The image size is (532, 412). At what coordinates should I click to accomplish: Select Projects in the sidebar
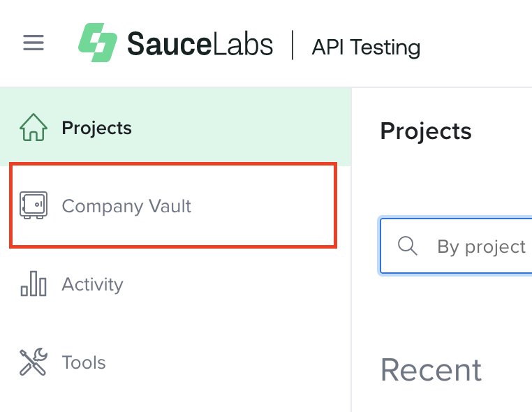[x=96, y=128]
